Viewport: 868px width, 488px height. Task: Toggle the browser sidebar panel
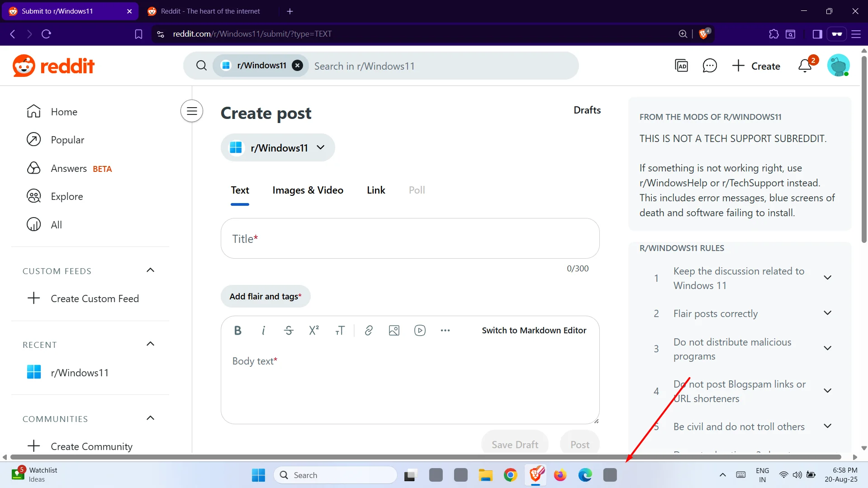pos(817,34)
